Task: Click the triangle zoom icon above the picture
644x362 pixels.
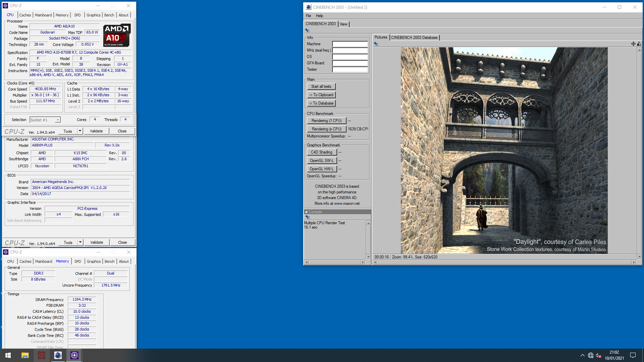Action: click(x=639, y=44)
